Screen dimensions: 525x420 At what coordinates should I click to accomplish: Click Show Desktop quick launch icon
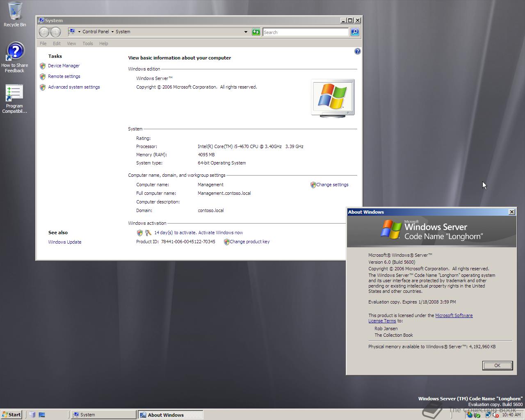[41, 415]
